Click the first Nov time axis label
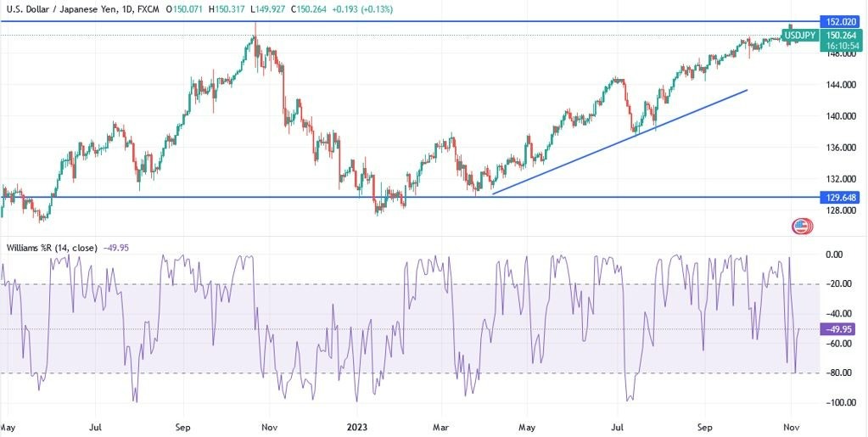The height and width of the screenshot is (437, 868). pos(269,428)
